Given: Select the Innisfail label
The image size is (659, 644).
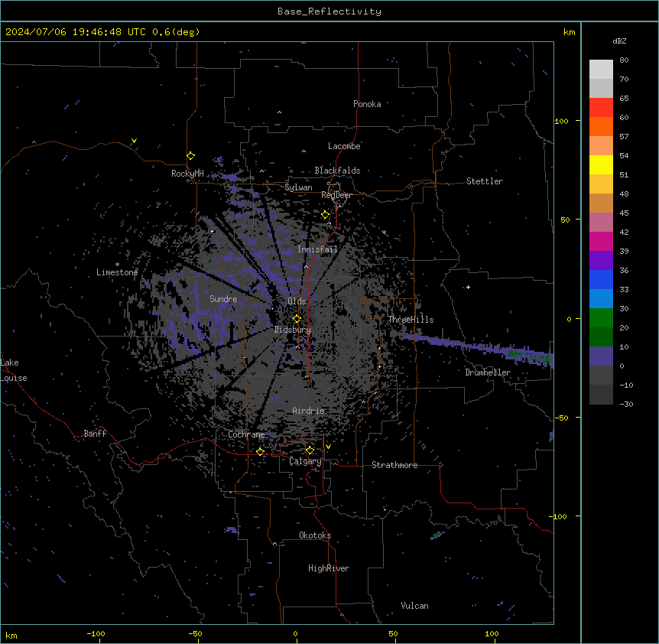Looking at the screenshot, I should [317, 249].
